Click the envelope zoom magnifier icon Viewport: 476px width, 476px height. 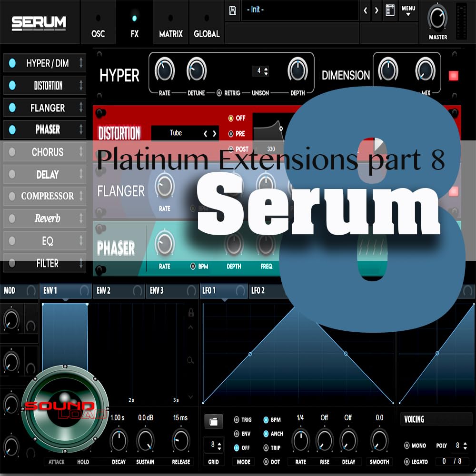click(191, 360)
